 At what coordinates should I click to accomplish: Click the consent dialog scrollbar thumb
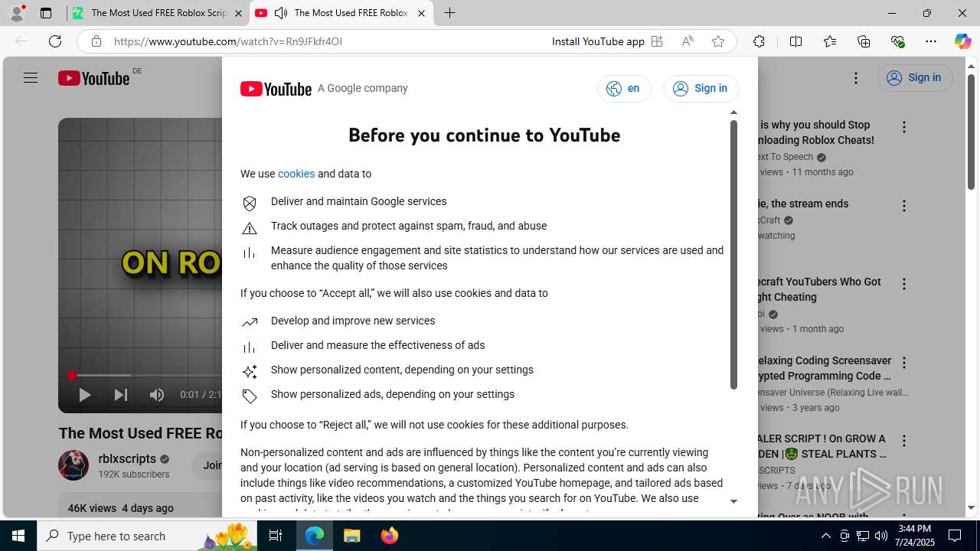tap(733, 255)
